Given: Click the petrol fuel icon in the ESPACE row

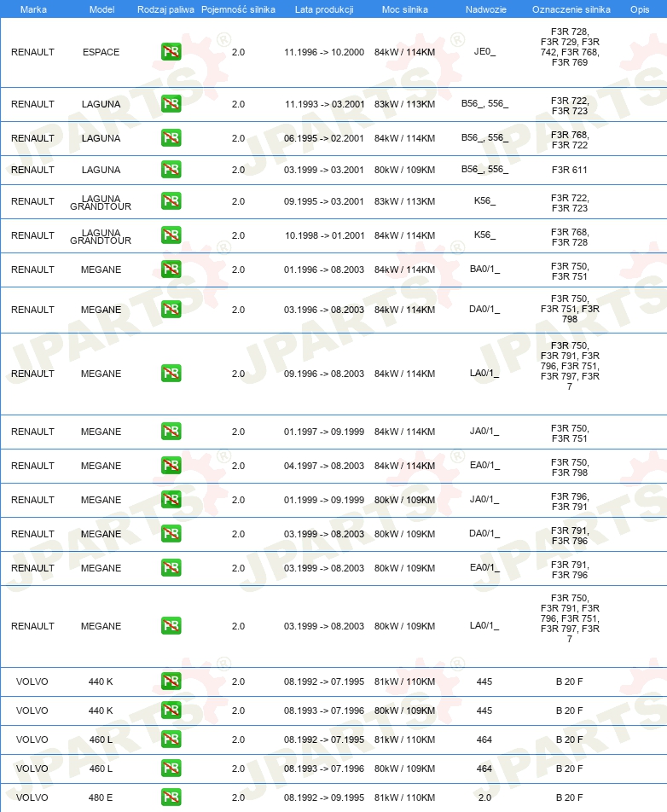Looking at the screenshot, I should [171, 52].
